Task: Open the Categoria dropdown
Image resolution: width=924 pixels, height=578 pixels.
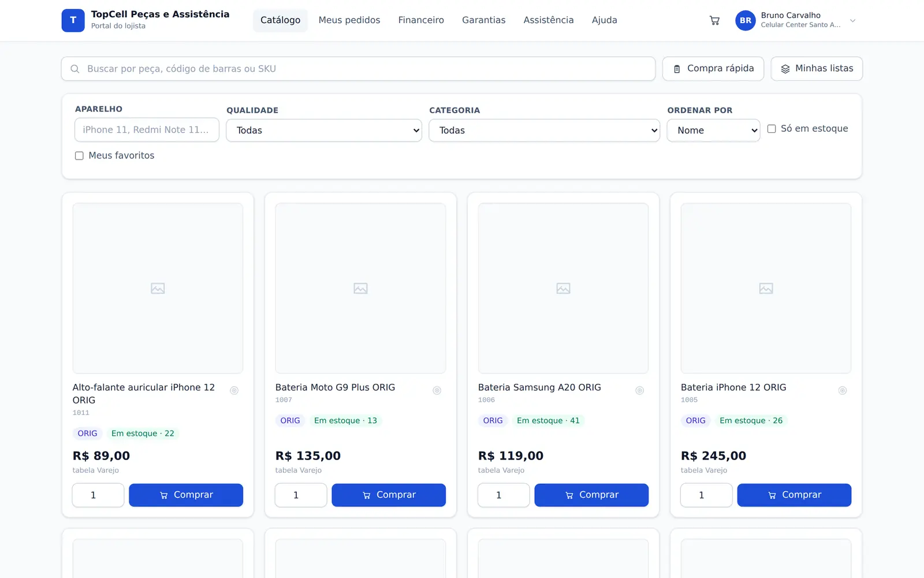Action: (544, 131)
